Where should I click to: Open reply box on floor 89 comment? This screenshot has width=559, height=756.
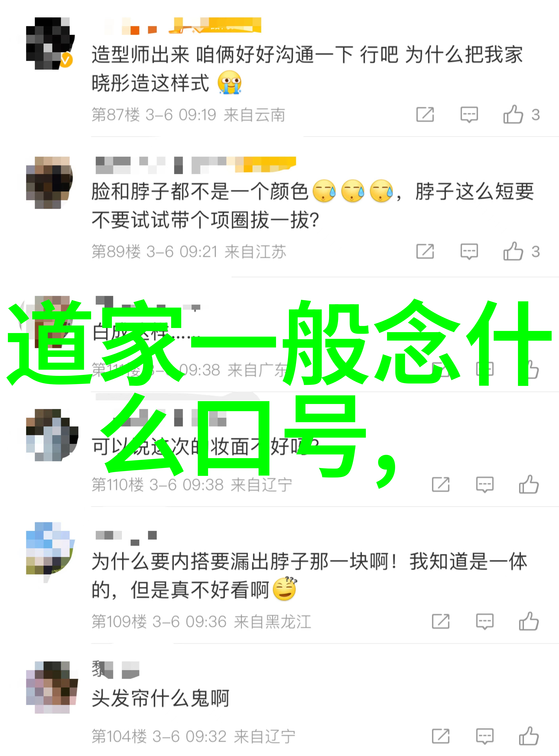(469, 251)
